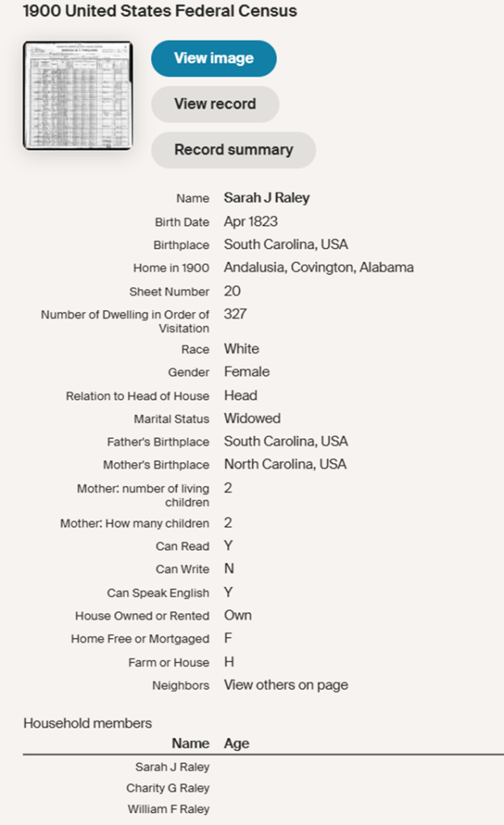The image size is (504, 825).
Task: Open the census page thumbnail image
Action: coord(77,95)
